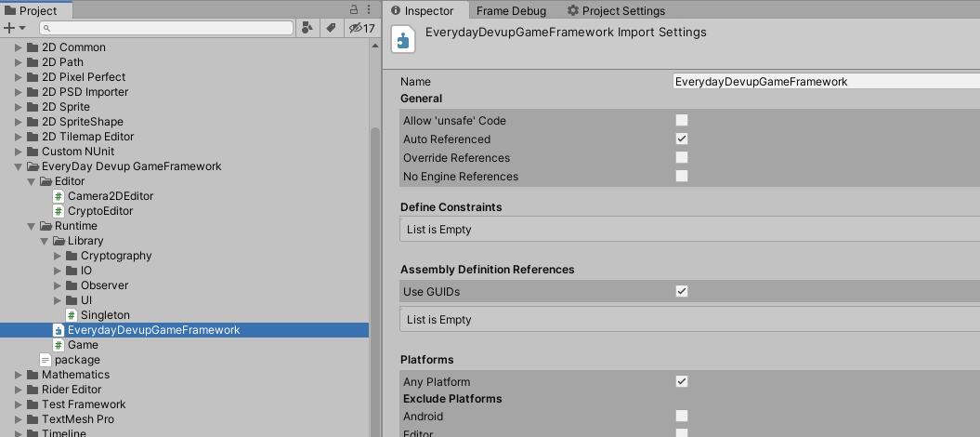
Task: Click the Project panel search field
Action: coord(166,28)
